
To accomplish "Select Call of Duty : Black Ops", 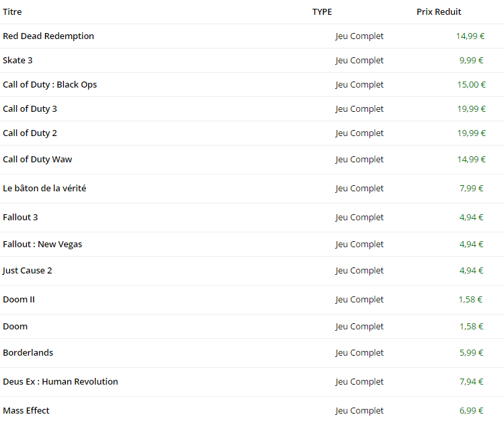I will tap(50, 85).
